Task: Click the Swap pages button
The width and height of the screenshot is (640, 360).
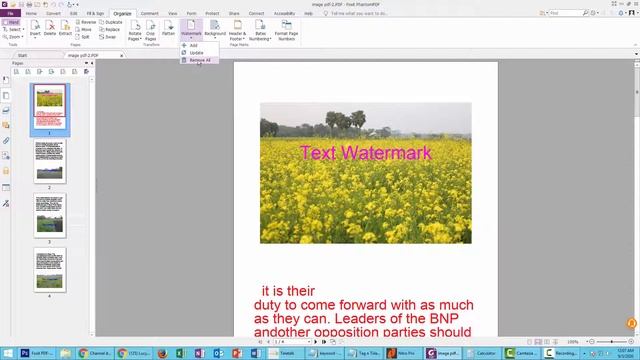Action: [x=107, y=37]
